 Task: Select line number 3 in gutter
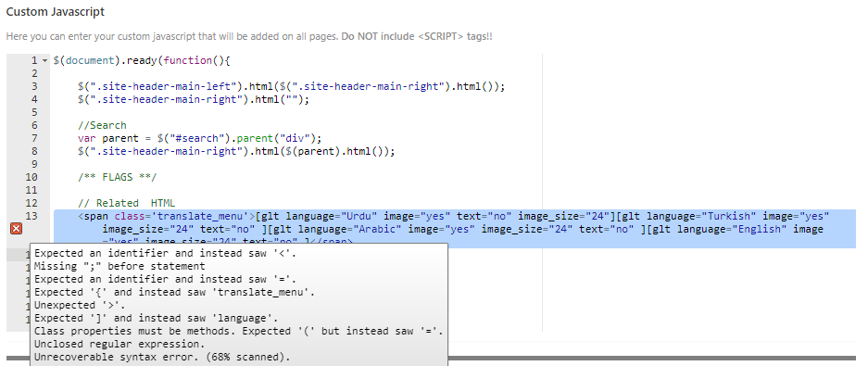tap(34, 86)
